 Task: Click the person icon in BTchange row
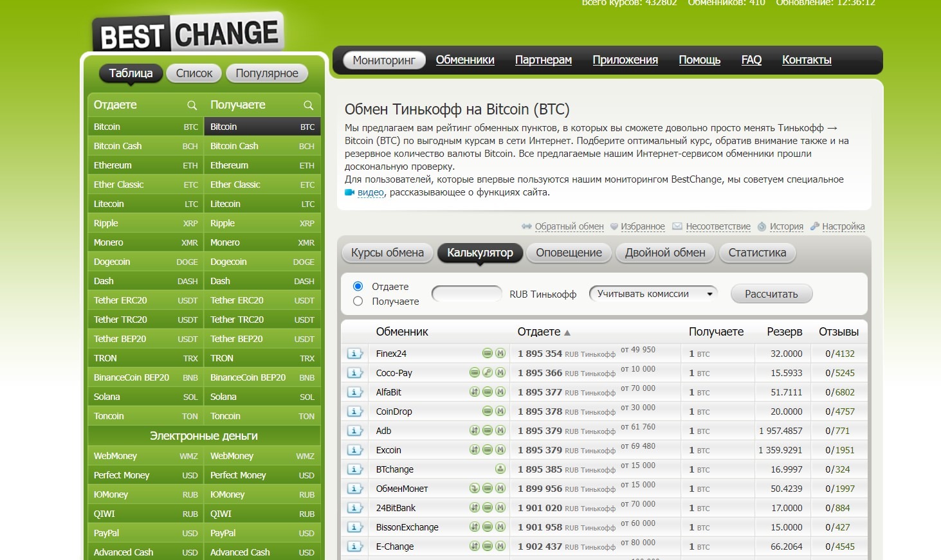pyautogui.click(x=500, y=469)
